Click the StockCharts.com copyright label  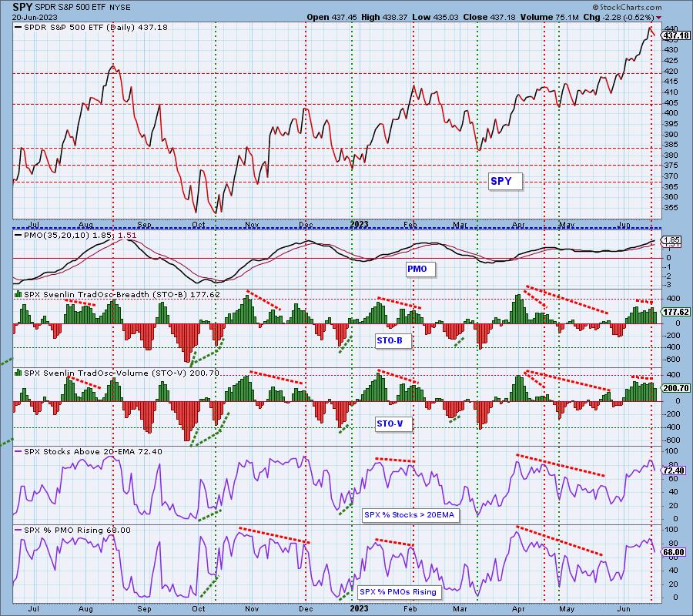coord(627,7)
